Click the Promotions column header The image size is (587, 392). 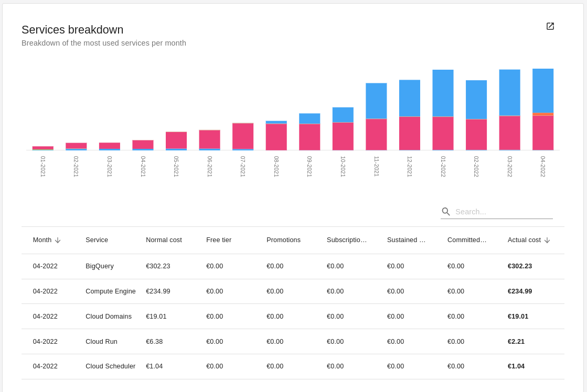coord(283,240)
